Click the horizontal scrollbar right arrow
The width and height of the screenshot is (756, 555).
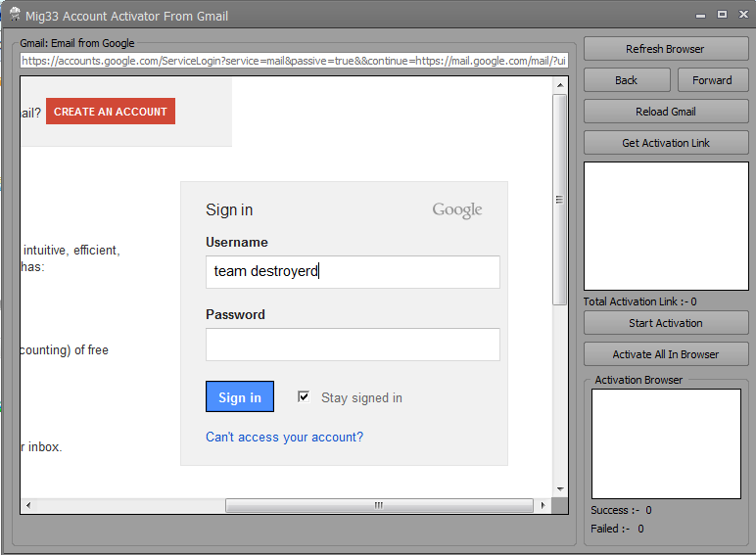[x=543, y=505]
